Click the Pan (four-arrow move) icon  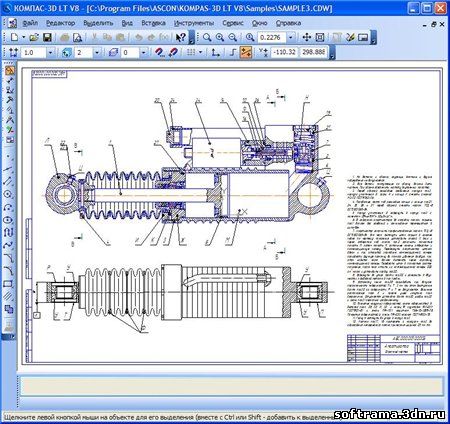pos(307,37)
